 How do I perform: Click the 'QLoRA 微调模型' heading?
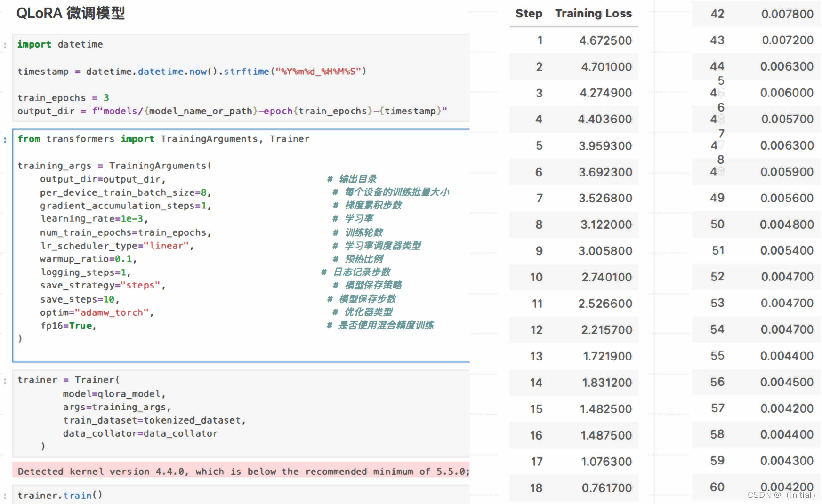pyautogui.click(x=71, y=13)
